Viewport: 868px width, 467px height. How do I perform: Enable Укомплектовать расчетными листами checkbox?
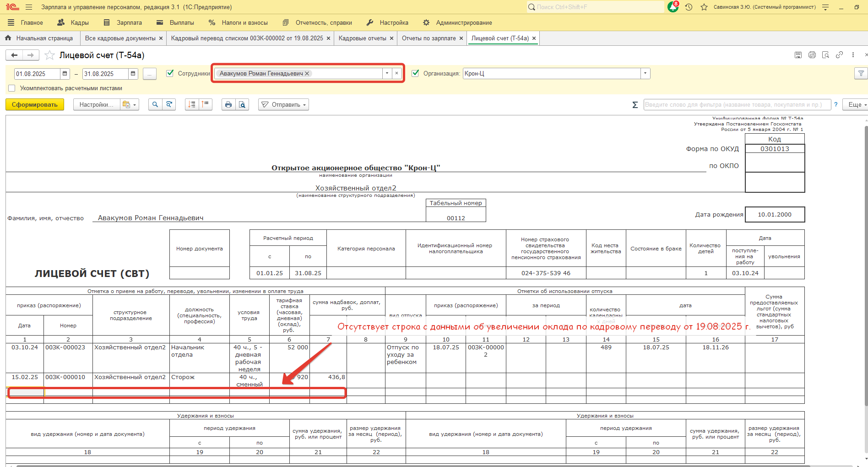[12, 88]
